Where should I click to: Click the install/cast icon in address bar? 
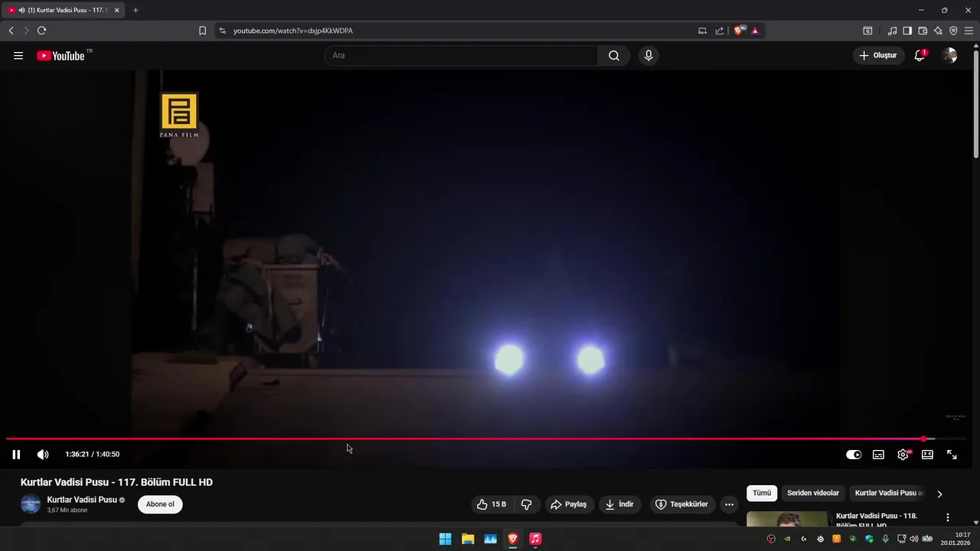click(702, 31)
